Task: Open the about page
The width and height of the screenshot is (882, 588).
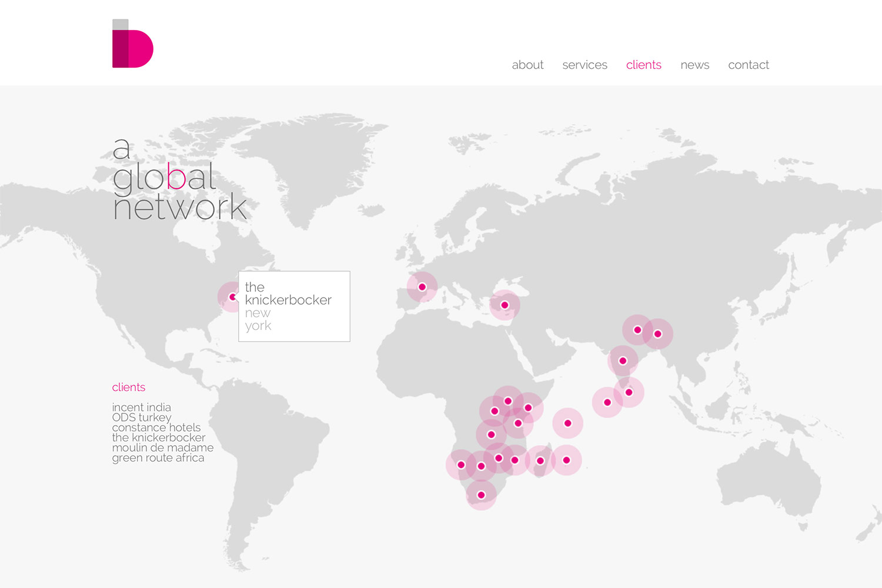Action: click(527, 65)
